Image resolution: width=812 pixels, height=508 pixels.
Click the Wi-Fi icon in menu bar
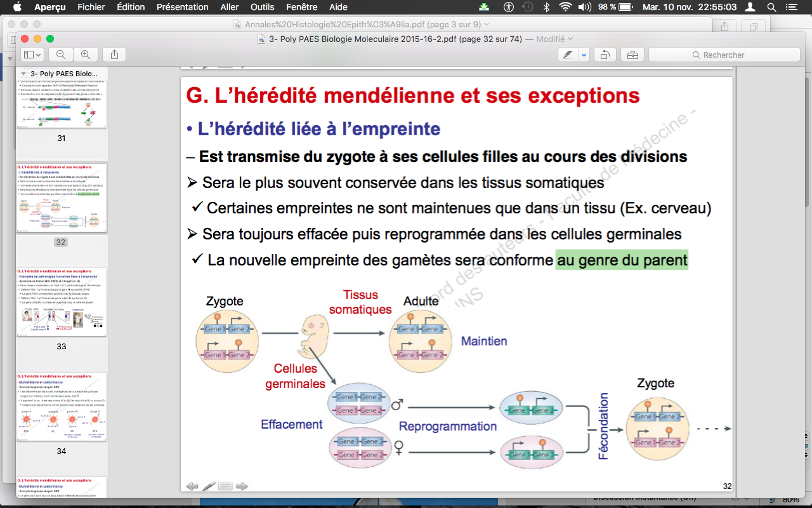click(565, 7)
